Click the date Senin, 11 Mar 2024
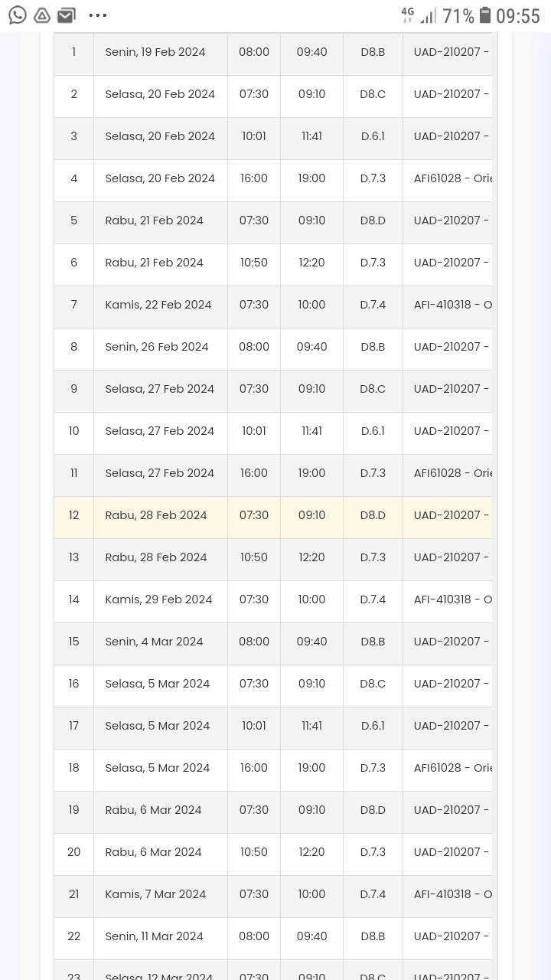The width and height of the screenshot is (551, 980). tap(154, 936)
